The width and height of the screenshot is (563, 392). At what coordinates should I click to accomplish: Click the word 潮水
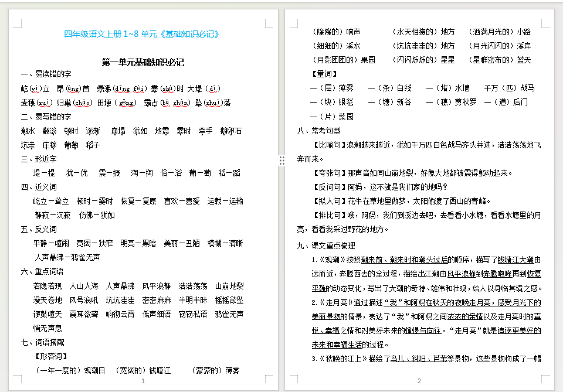tap(28, 131)
